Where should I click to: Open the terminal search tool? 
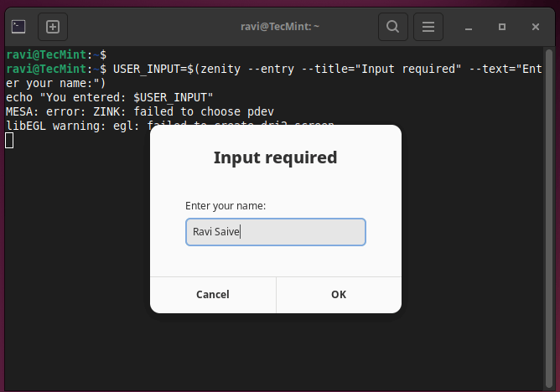click(391, 27)
